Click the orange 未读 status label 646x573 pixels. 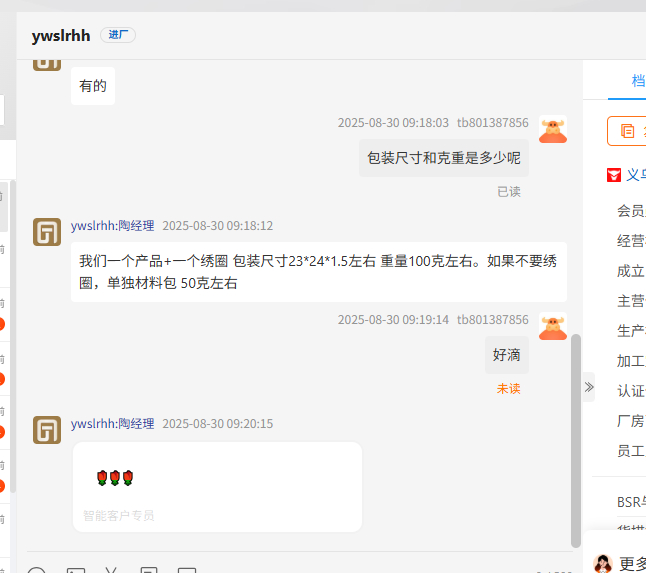(x=508, y=388)
